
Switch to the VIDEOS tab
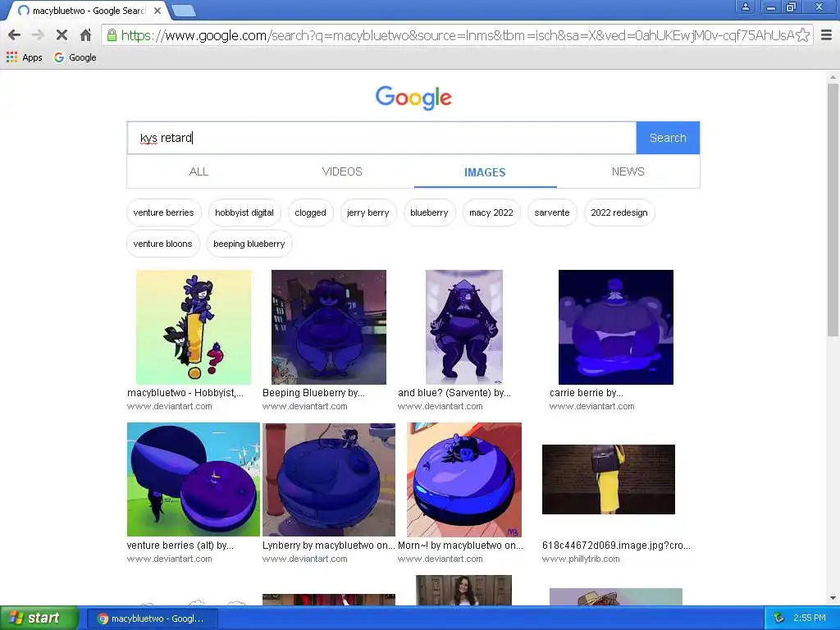point(342,171)
